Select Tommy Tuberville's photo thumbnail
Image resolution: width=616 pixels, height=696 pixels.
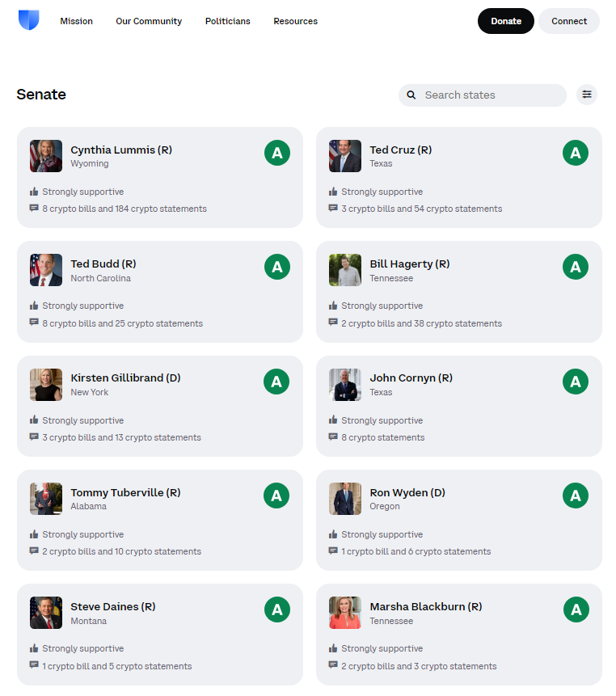[46, 499]
